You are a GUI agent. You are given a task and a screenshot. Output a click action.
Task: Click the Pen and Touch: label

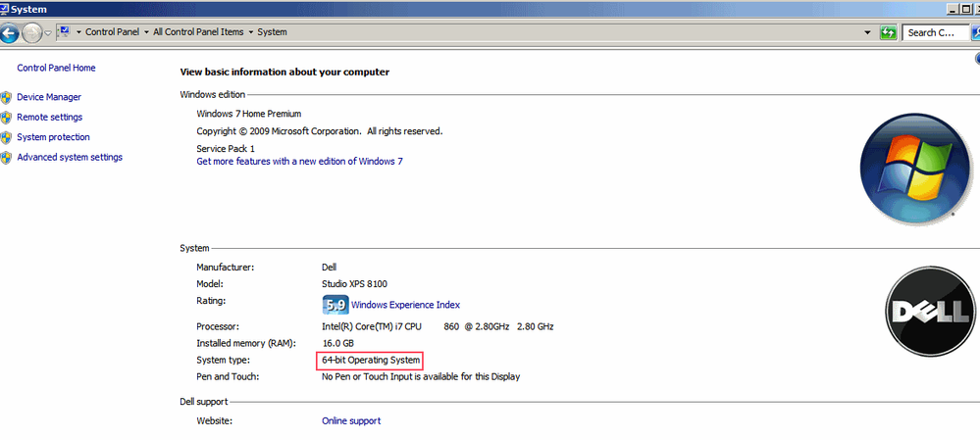coord(228,377)
